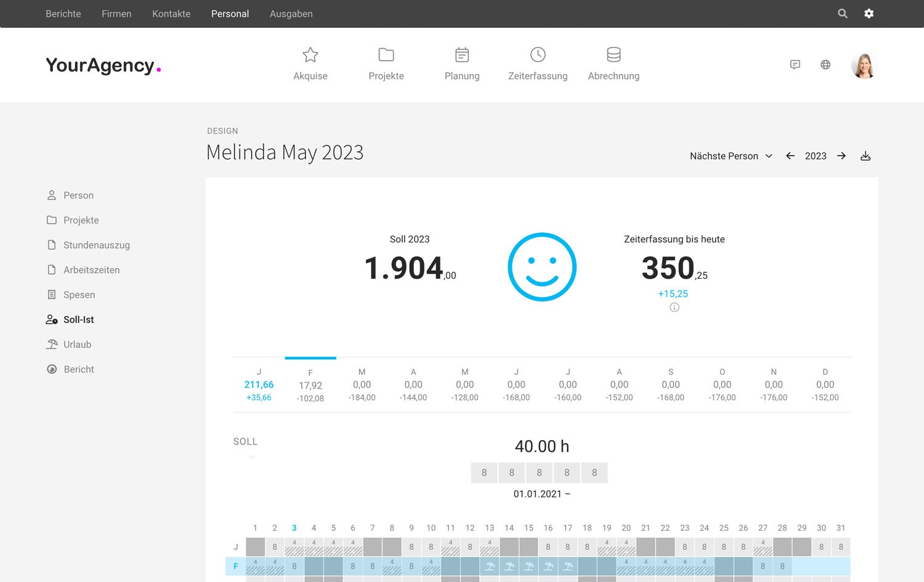Open the Zeiterfassung clock icon
The height and width of the screenshot is (582, 924).
point(538,55)
